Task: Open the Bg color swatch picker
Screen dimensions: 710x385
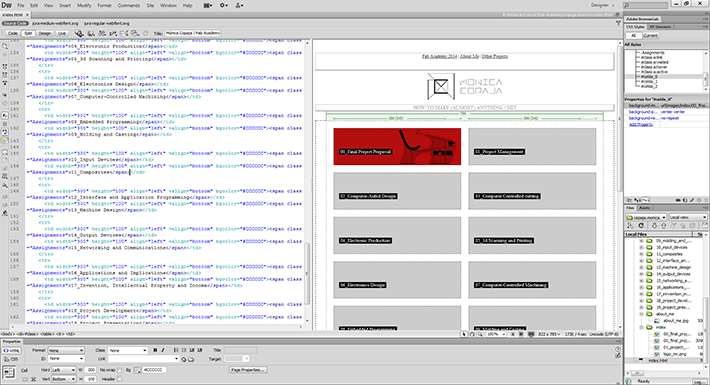Action: pyautogui.click(x=138, y=370)
